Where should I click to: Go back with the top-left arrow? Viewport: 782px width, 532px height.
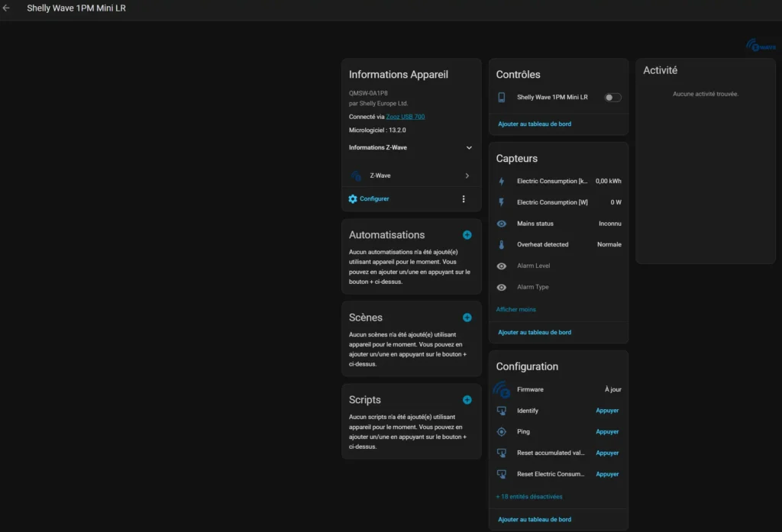6,8
